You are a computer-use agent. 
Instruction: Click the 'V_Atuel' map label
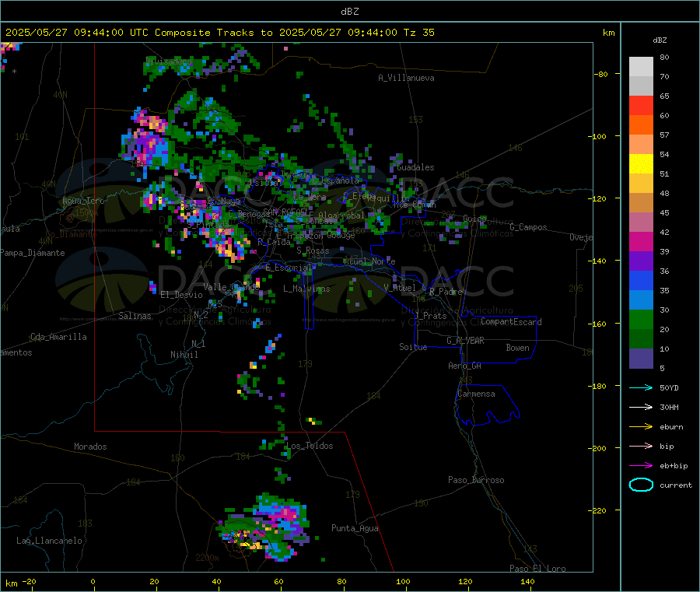[x=400, y=288]
